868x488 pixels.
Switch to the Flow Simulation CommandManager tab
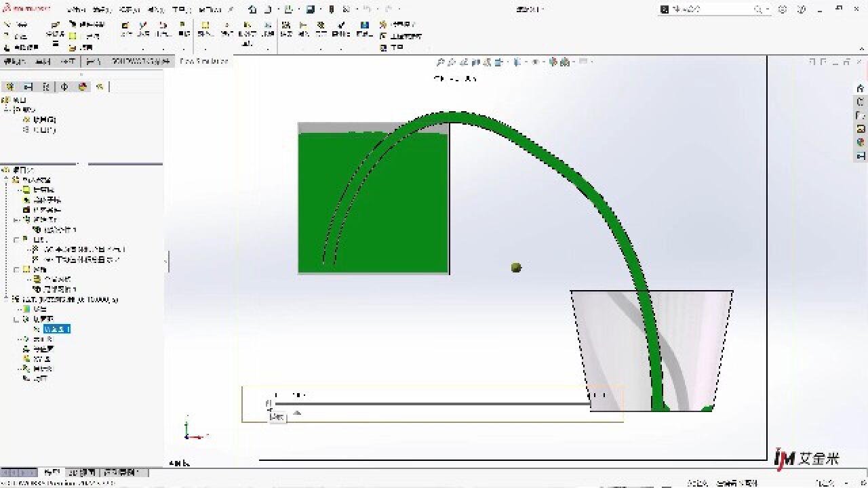(x=203, y=60)
